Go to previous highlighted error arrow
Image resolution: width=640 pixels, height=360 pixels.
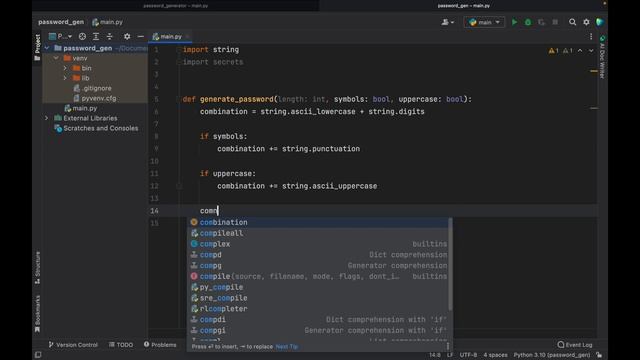[580, 51]
